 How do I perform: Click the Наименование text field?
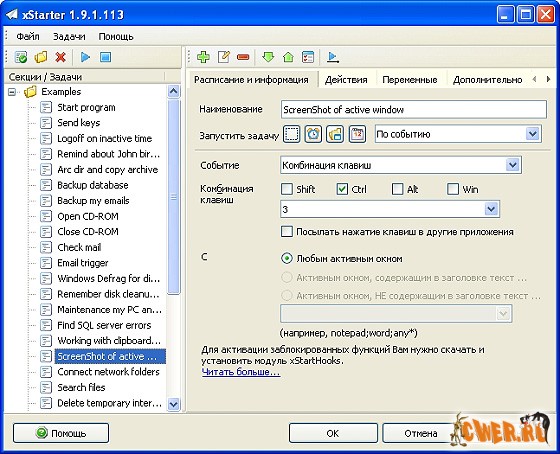[414, 109]
